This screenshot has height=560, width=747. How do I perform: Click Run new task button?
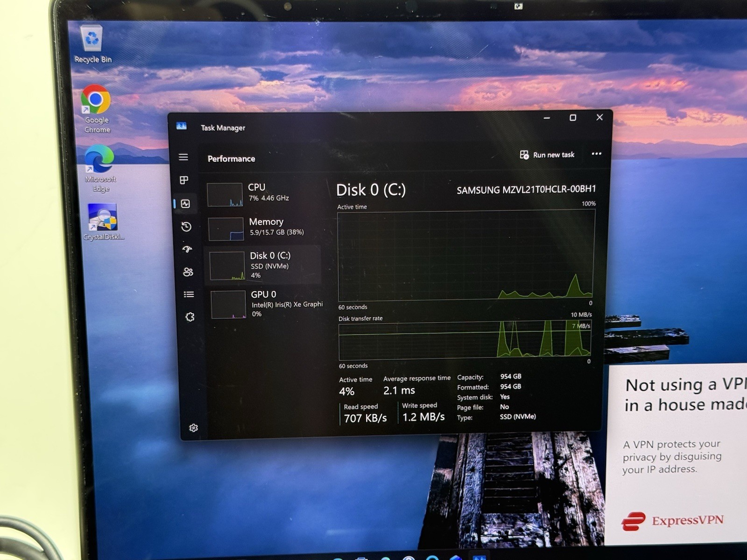pos(547,155)
